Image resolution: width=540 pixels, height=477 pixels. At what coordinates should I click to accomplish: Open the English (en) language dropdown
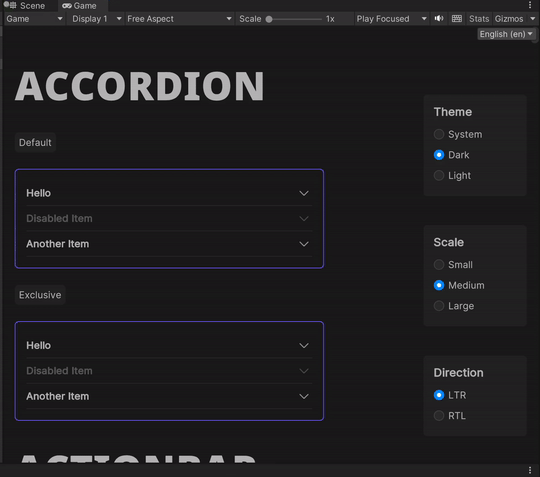[506, 34]
